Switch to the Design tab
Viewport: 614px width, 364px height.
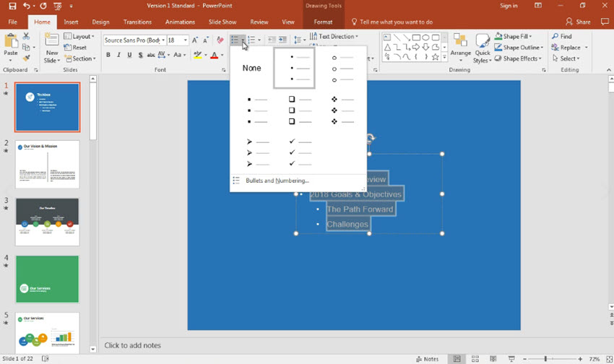pyautogui.click(x=100, y=22)
